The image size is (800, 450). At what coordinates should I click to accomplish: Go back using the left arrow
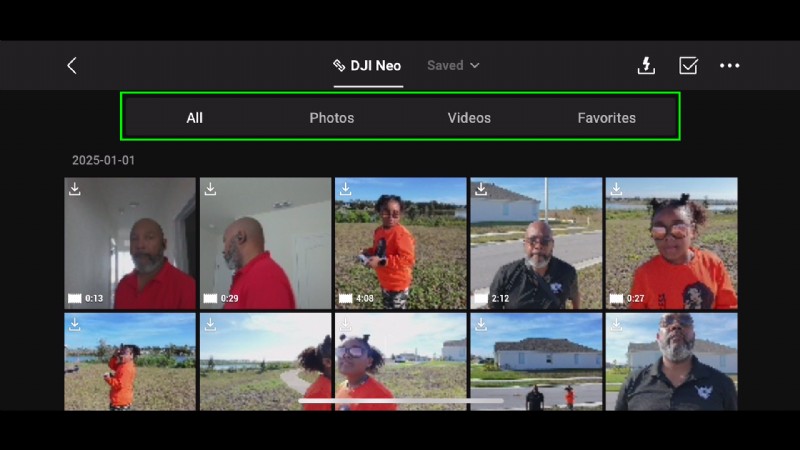[72, 65]
